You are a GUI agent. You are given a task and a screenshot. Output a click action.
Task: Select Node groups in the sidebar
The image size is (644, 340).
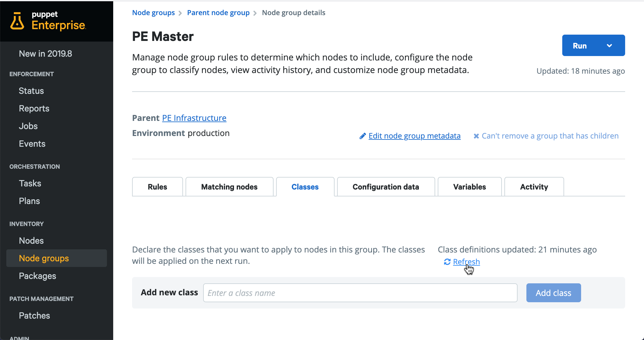(x=57, y=258)
